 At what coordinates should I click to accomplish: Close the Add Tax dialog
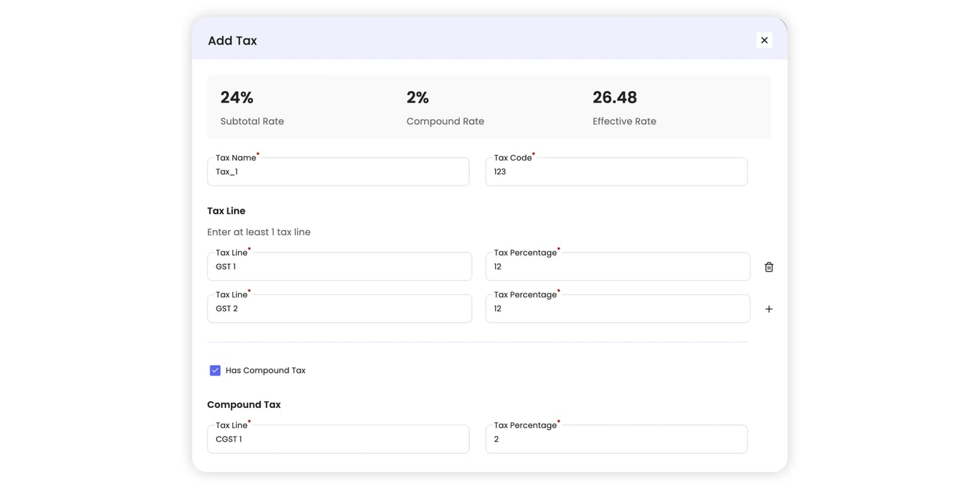pos(764,40)
